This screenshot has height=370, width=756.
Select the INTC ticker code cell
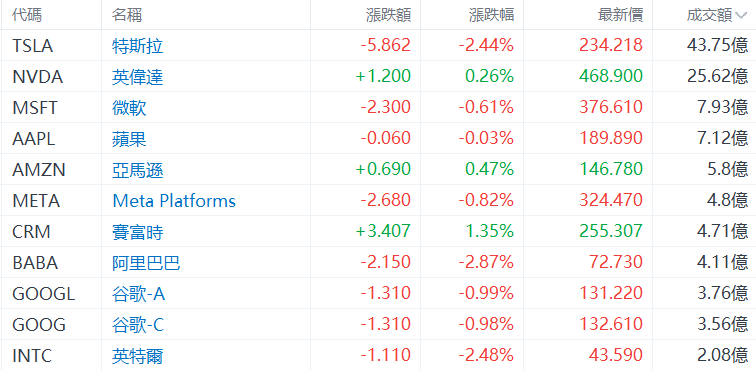click(x=32, y=356)
